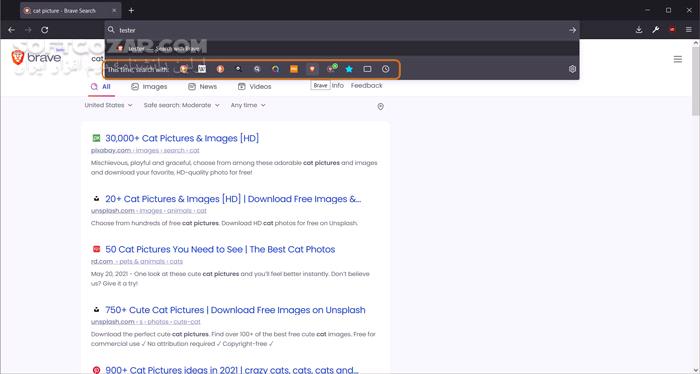This screenshot has height=374, width=700.
Task: Reload the page with the refresh icon
Action: pyautogui.click(x=45, y=30)
